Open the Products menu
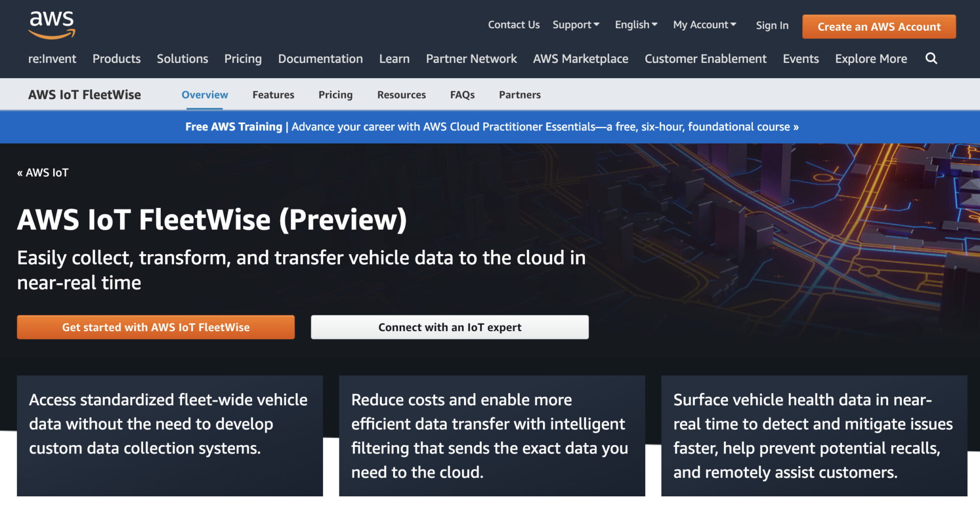This screenshot has width=980, height=531. pyautogui.click(x=116, y=59)
